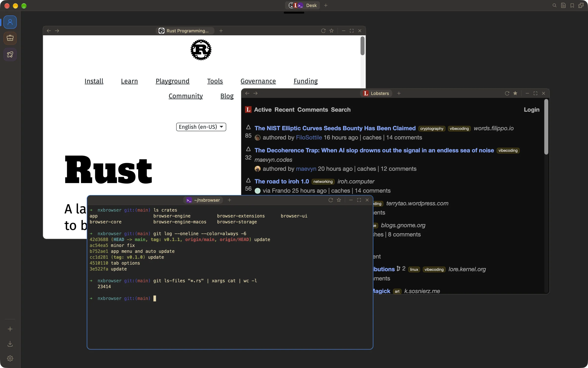Select the Lobsters tab
This screenshot has width=588, height=368.
(x=376, y=93)
